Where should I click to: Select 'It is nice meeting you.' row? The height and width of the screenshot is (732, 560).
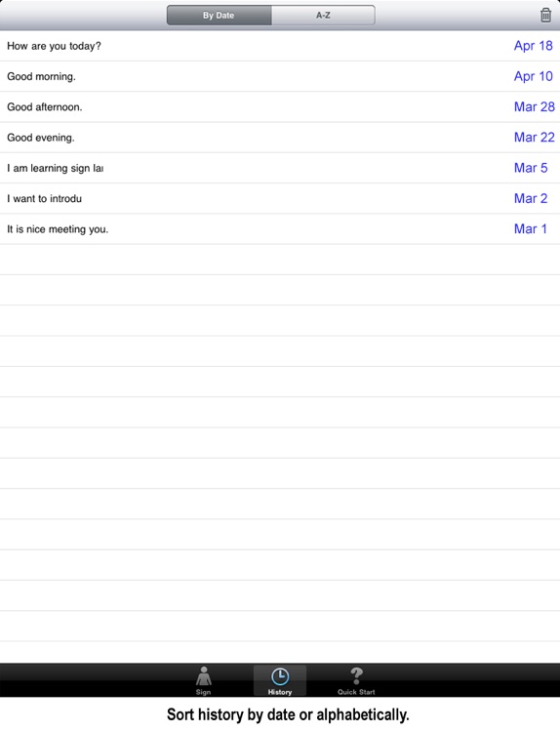(x=280, y=228)
